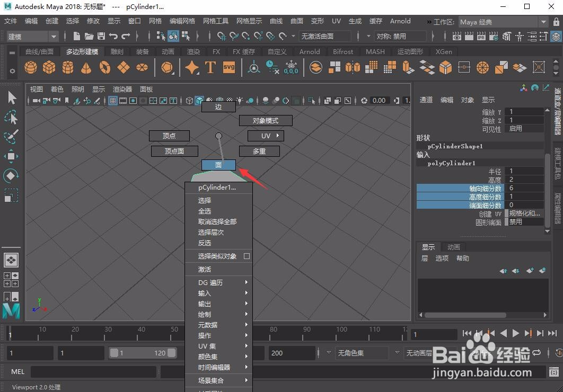Select the polygon sphere creation icon
The height and width of the screenshot is (392, 563).
click(30, 68)
